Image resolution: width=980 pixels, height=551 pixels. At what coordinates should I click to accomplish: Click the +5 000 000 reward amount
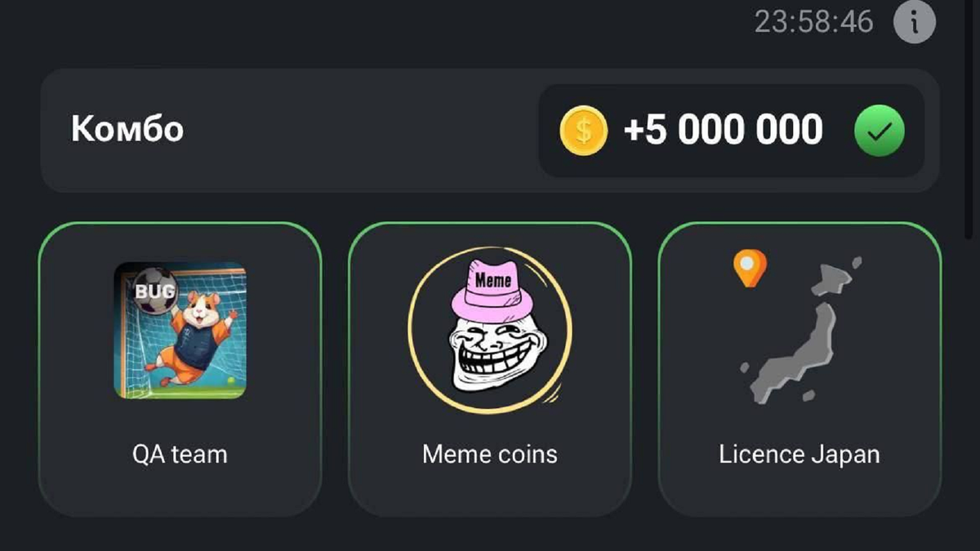tap(724, 131)
